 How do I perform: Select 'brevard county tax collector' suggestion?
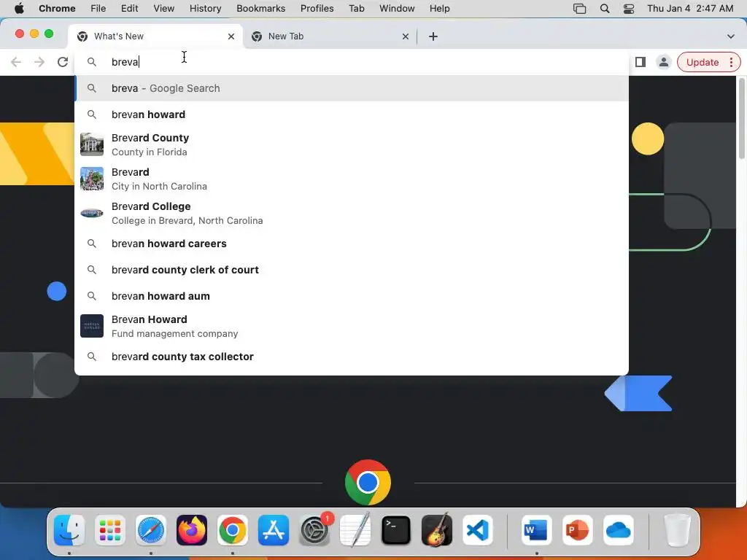pos(352,356)
